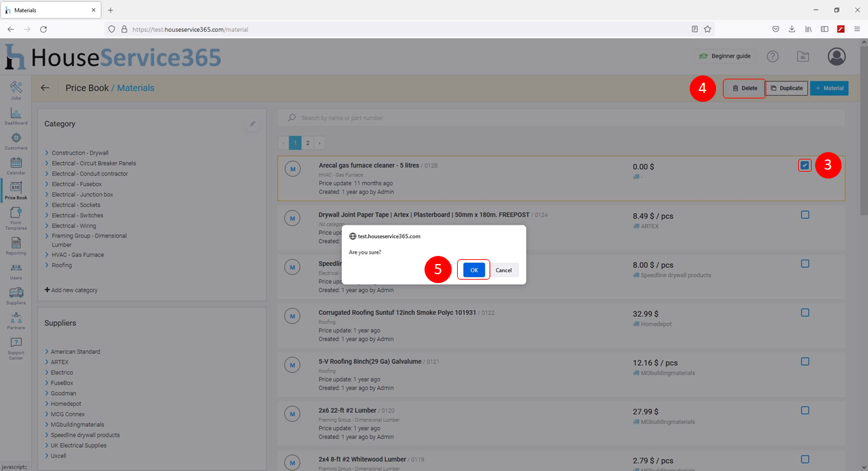
Task: Open the Calendar sidebar icon
Action: 16,166
